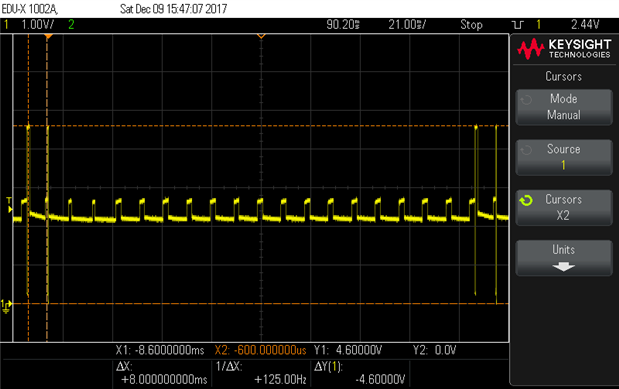
Task: Open the Source 1 softkey
Action: point(564,157)
